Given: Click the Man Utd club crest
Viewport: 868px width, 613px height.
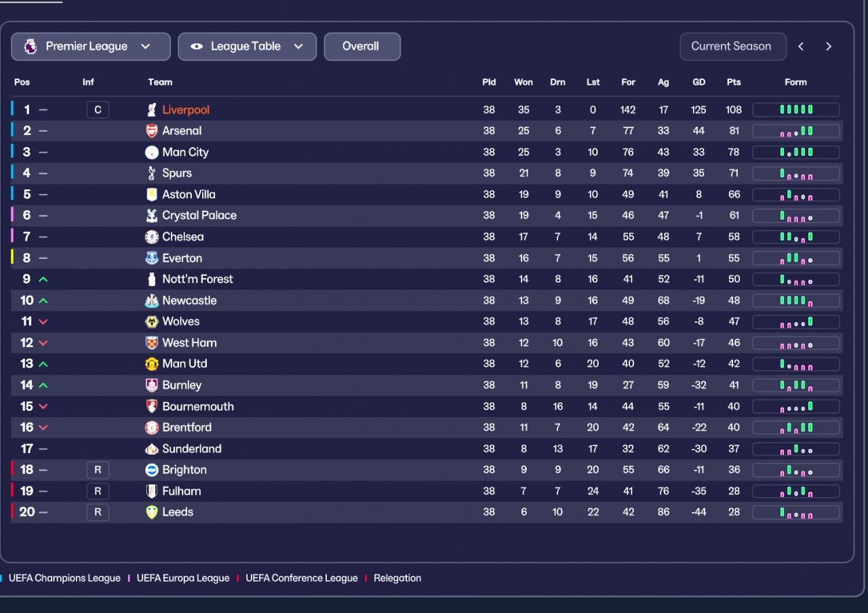Looking at the screenshot, I should click(x=152, y=364).
